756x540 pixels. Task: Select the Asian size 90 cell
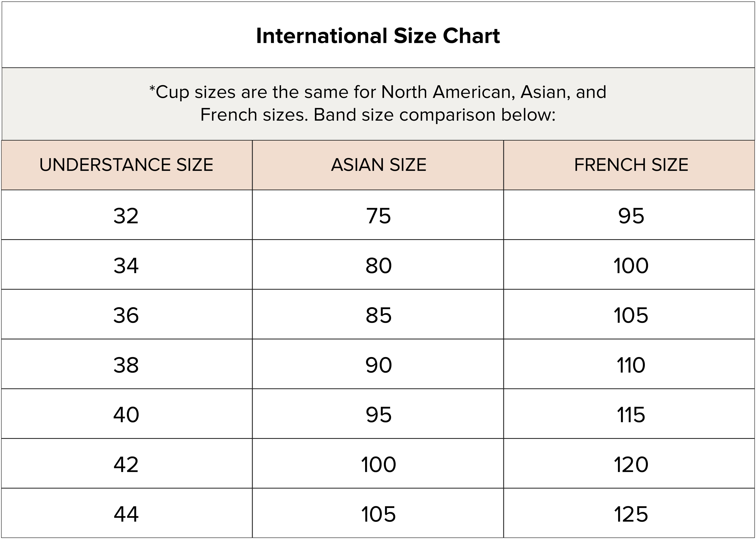click(378, 364)
